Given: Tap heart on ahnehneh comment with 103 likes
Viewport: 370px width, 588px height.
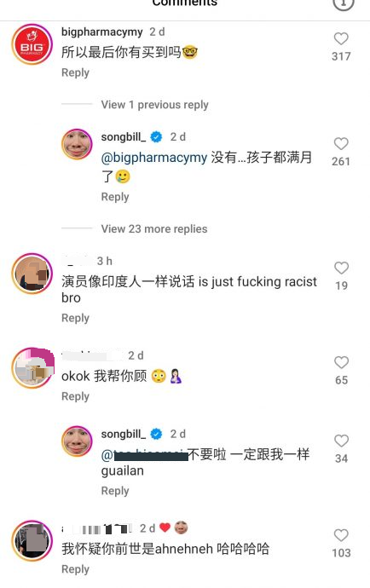Looking at the screenshot, I should tap(341, 535).
